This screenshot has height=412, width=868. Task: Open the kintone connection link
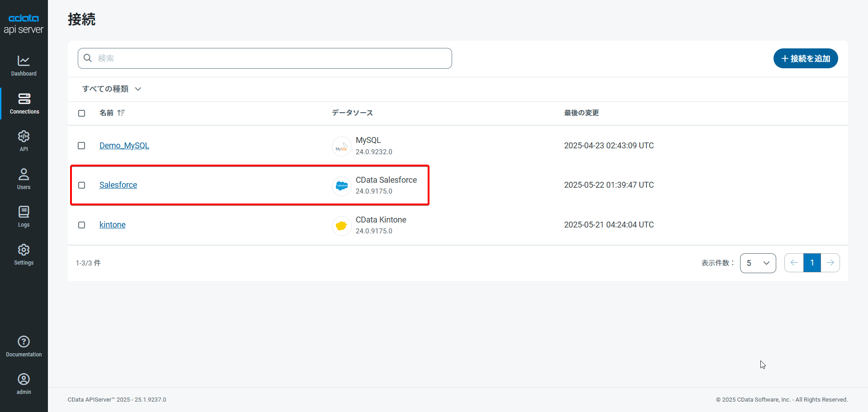tap(113, 225)
